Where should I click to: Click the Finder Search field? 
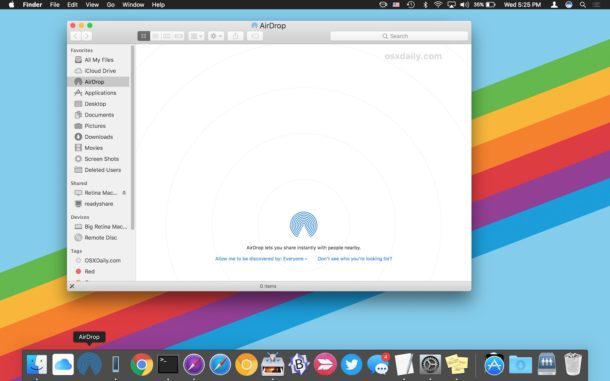(399, 36)
